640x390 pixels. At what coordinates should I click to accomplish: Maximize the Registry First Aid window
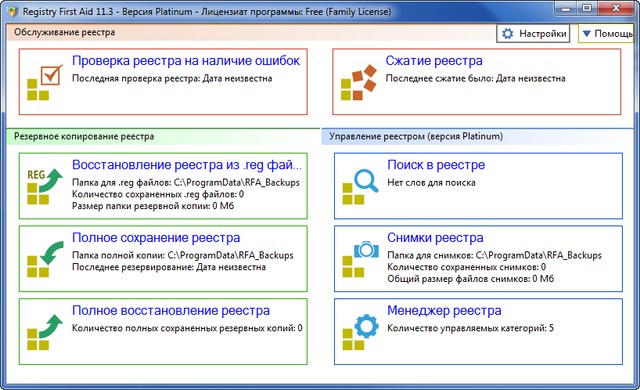click(587, 9)
